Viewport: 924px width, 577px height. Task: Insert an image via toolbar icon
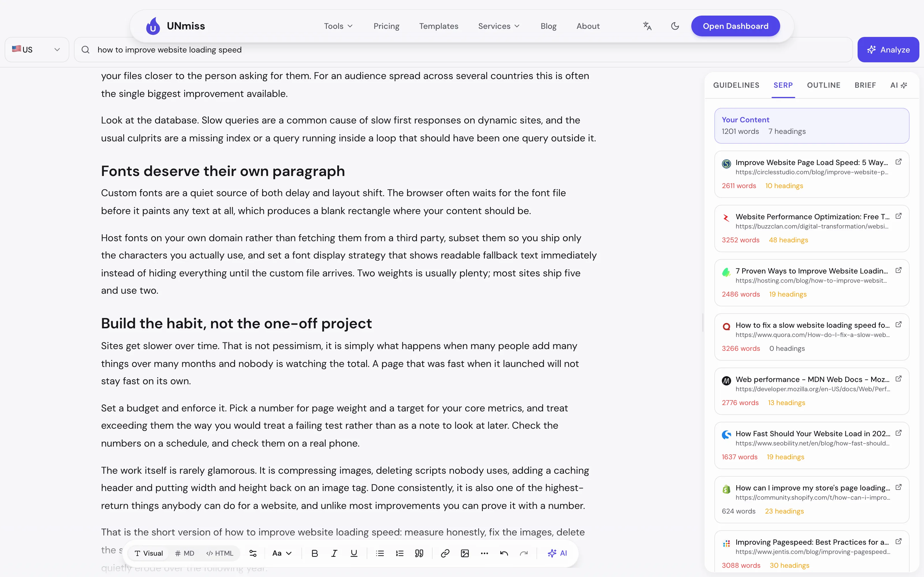click(x=465, y=553)
